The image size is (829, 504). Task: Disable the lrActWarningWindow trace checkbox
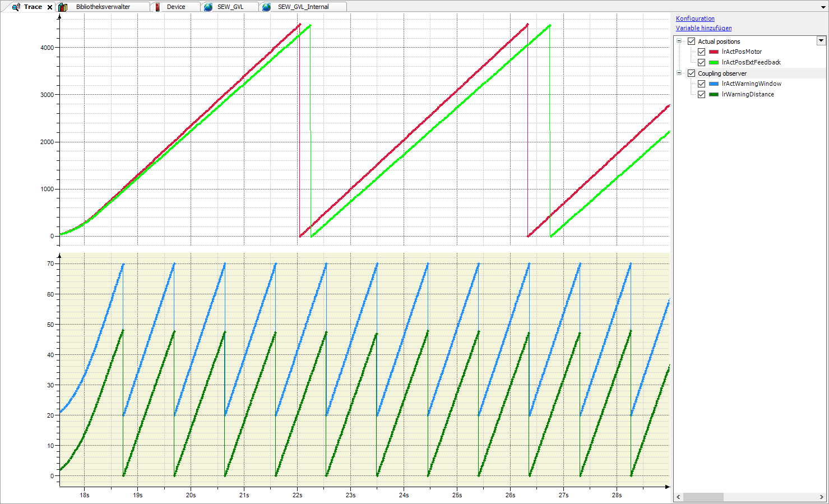coord(701,84)
